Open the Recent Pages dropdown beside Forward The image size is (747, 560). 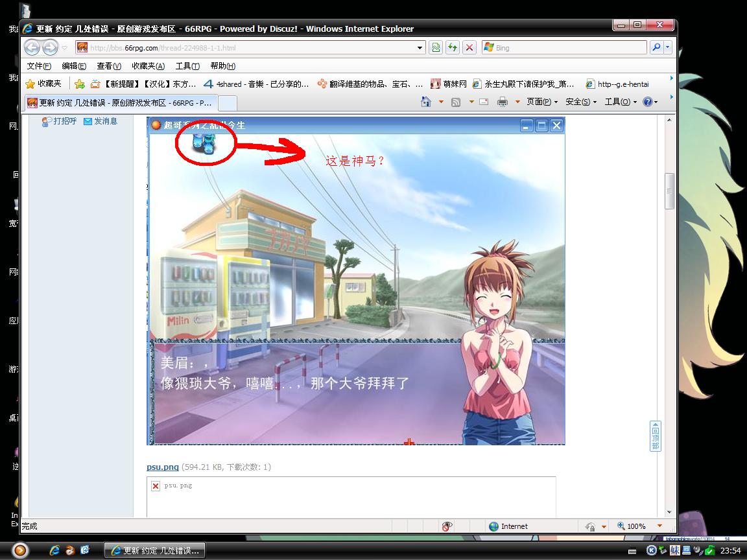(65, 47)
